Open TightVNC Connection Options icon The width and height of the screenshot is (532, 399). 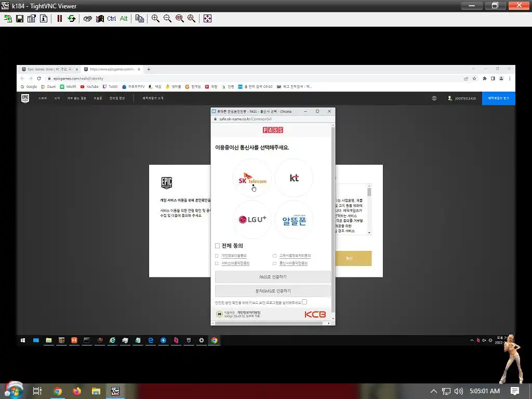(32, 19)
